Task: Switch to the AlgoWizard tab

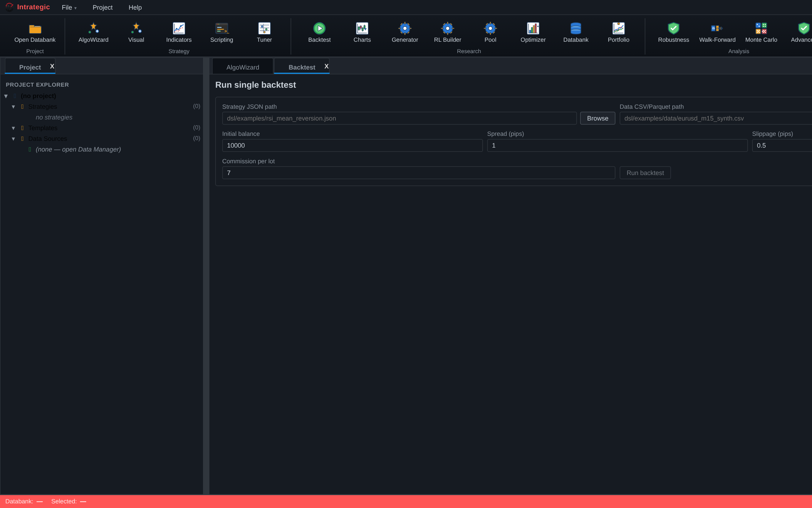Action: [243, 67]
